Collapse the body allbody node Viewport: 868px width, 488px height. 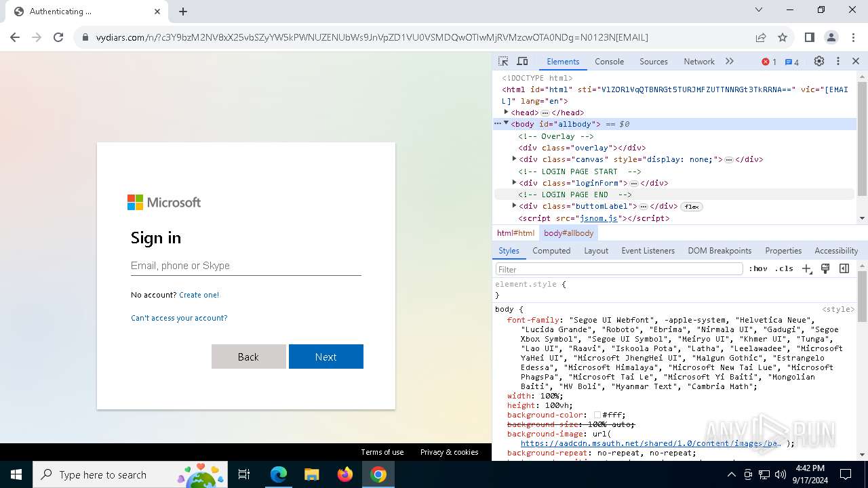[506, 123]
